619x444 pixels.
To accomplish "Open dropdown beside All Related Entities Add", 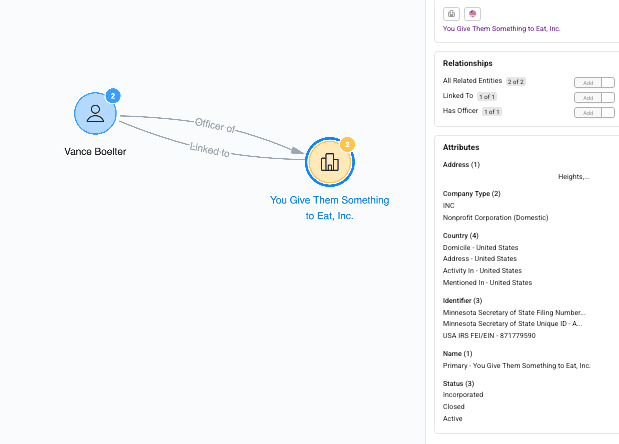I will 607,82.
